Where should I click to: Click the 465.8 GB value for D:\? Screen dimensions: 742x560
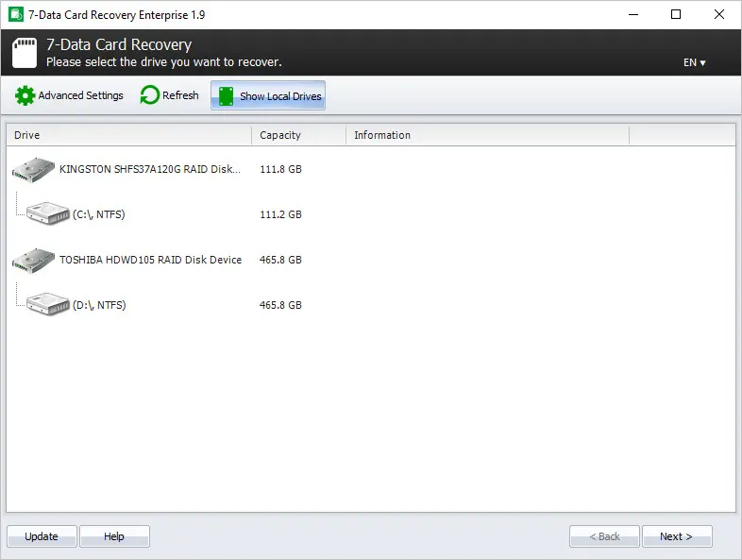click(x=280, y=305)
